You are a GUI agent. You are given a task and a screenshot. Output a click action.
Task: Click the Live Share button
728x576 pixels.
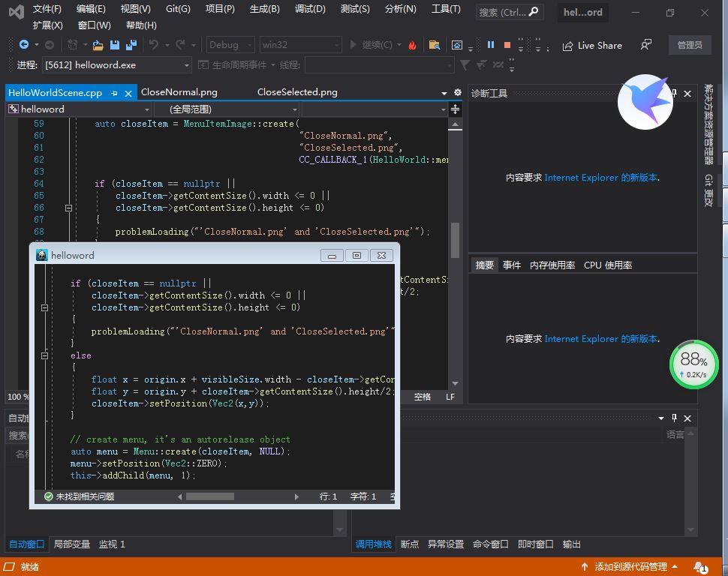pyautogui.click(x=592, y=45)
